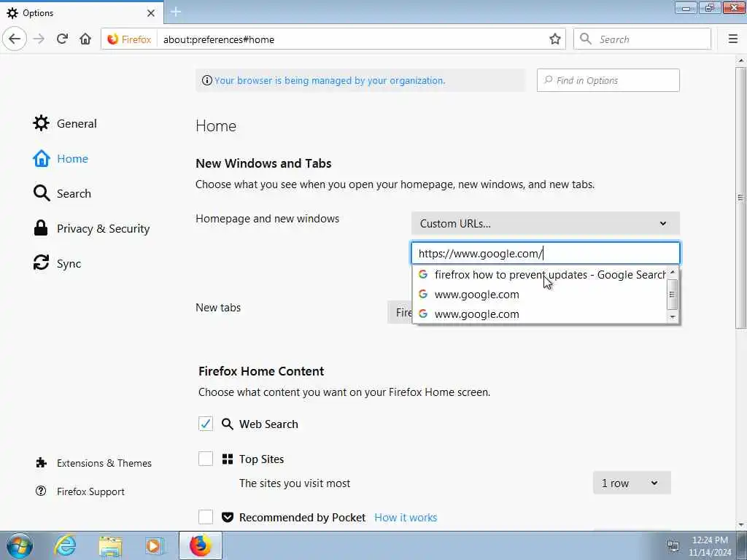Go back with the back arrow button
The width and height of the screenshot is (747, 560).
tap(15, 39)
